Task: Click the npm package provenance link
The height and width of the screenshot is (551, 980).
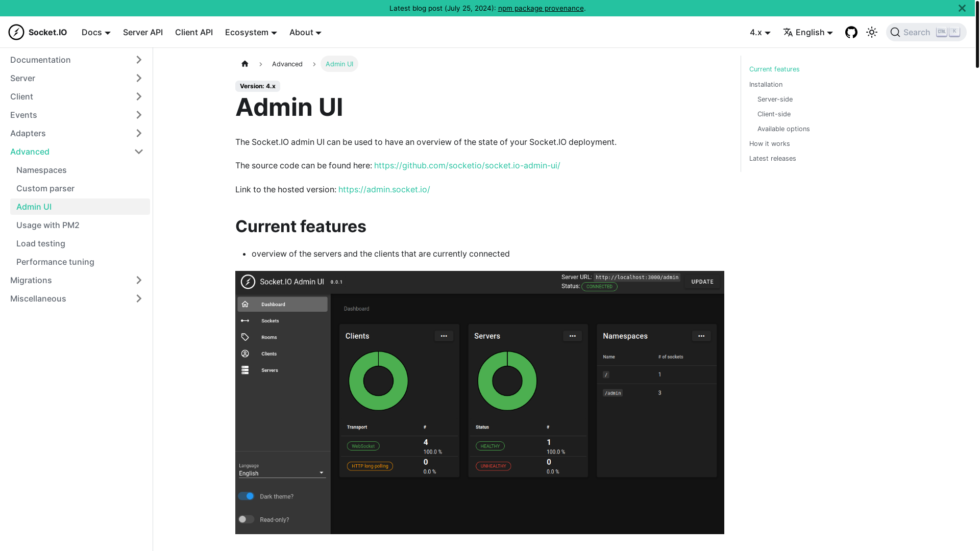Action: pyautogui.click(x=541, y=8)
